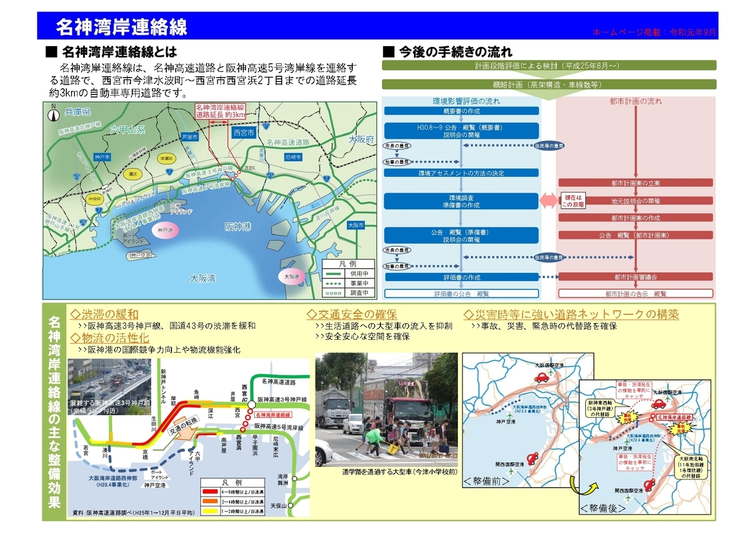
Task: Click the yellow 東灘区 oval label
Action: (166, 160)
